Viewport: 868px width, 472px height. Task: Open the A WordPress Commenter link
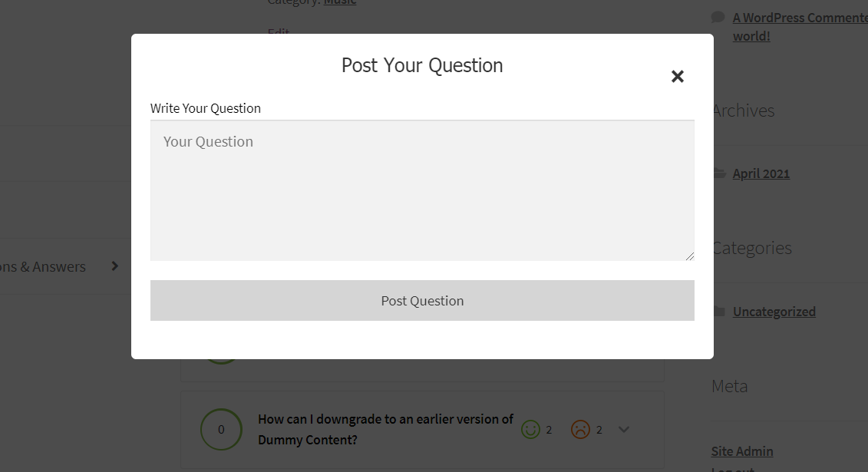click(x=800, y=17)
